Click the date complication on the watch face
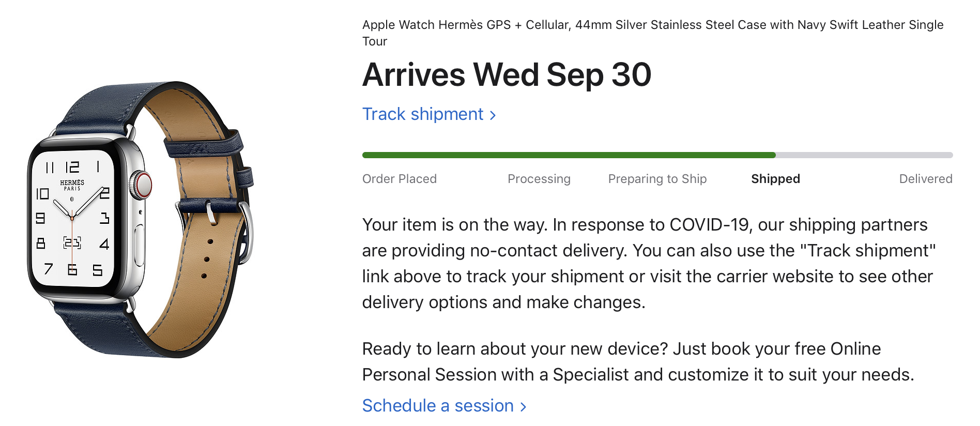Image resolution: width=980 pixels, height=426 pixels. click(x=72, y=242)
